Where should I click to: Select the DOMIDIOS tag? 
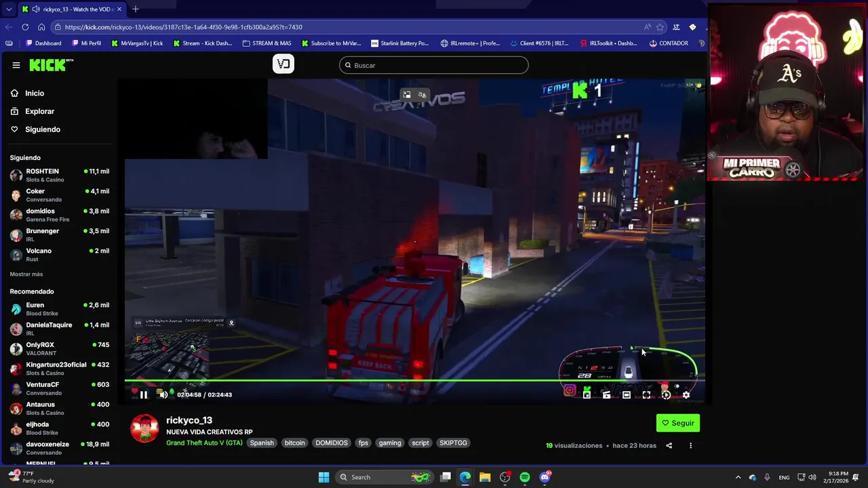click(x=332, y=443)
